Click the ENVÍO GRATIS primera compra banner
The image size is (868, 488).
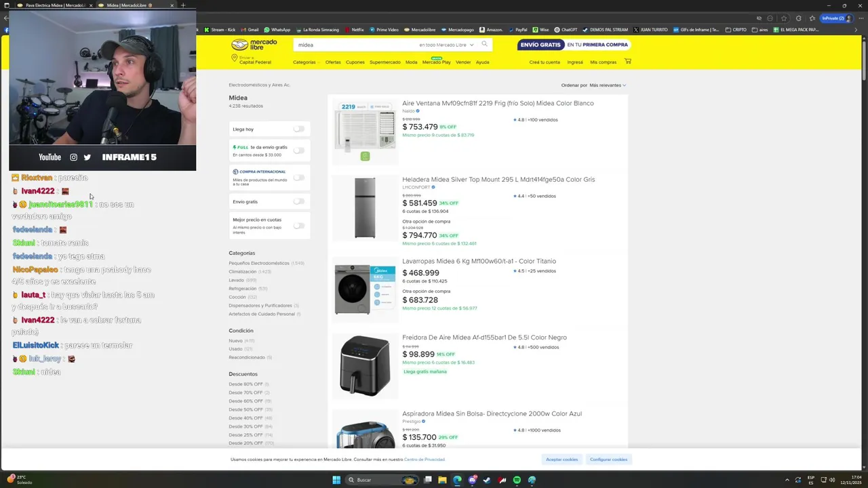point(574,45)
